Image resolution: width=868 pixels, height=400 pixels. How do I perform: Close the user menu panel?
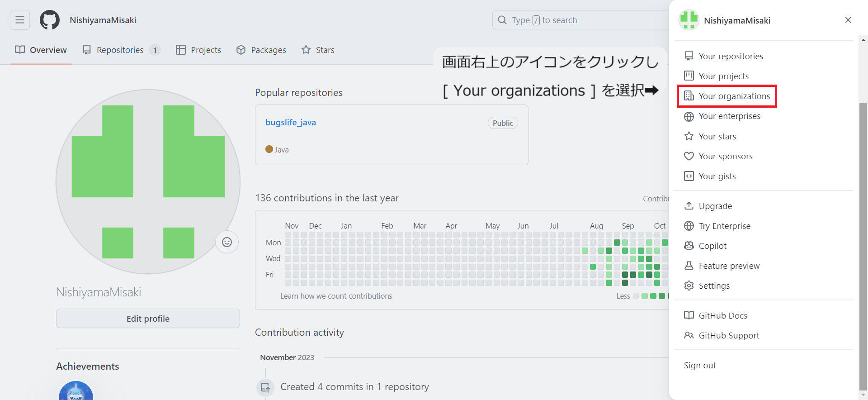848,20
